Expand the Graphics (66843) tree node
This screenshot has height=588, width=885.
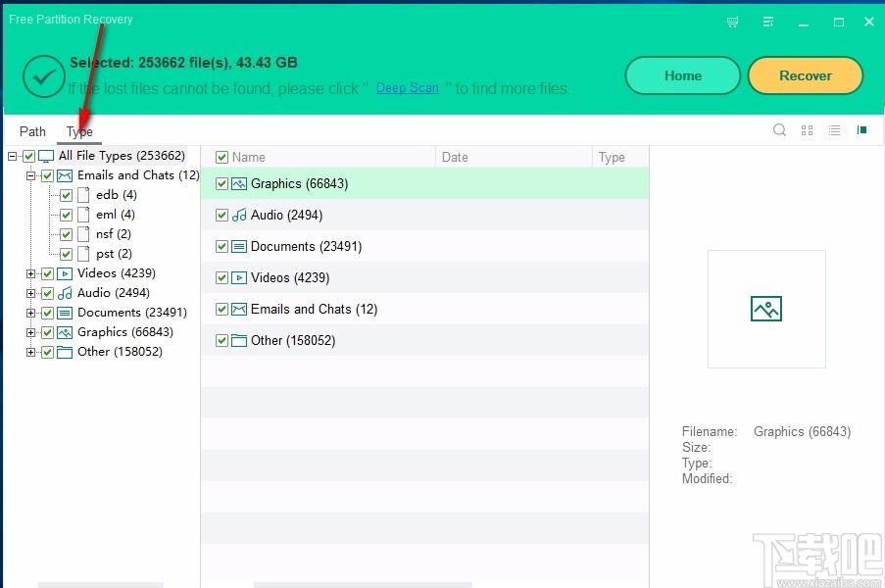(x=31, y=332)
